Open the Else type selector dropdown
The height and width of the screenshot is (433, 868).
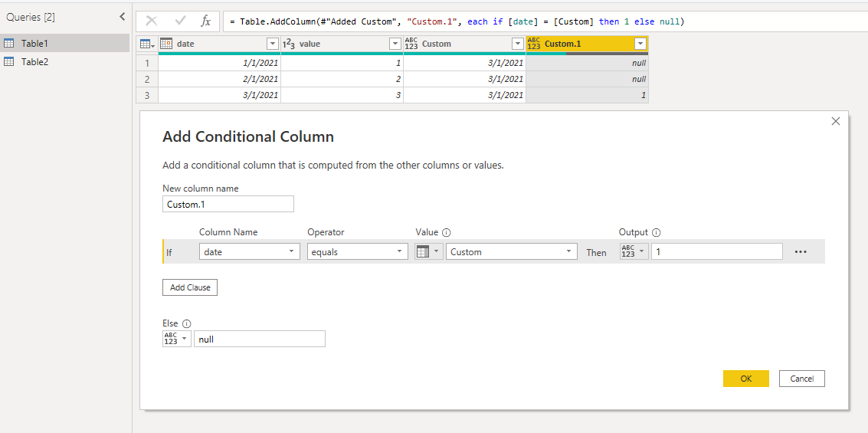coord(177,339)
